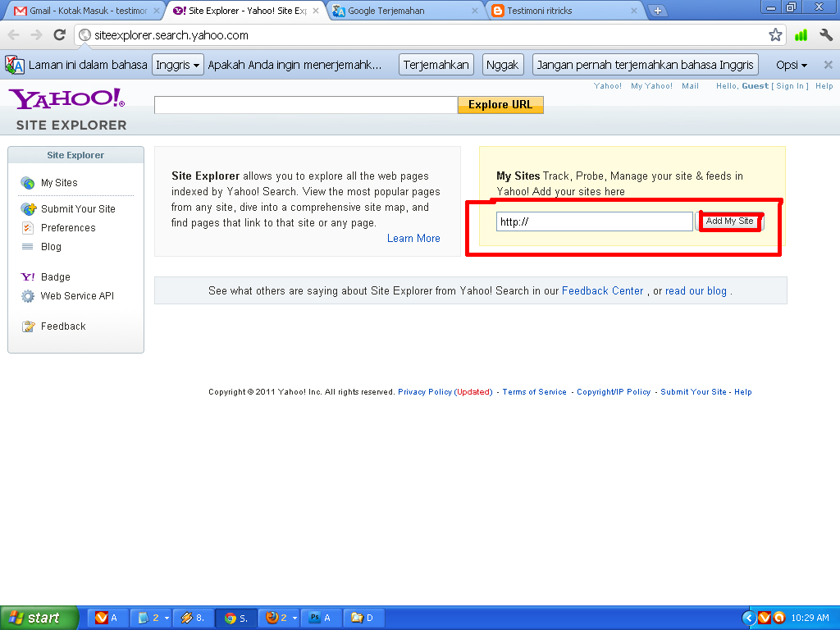This screenshot has width=840, height=630.
Task: Open Firefox taskbar group
Action: pyautogui.click(x=279, y=619)
